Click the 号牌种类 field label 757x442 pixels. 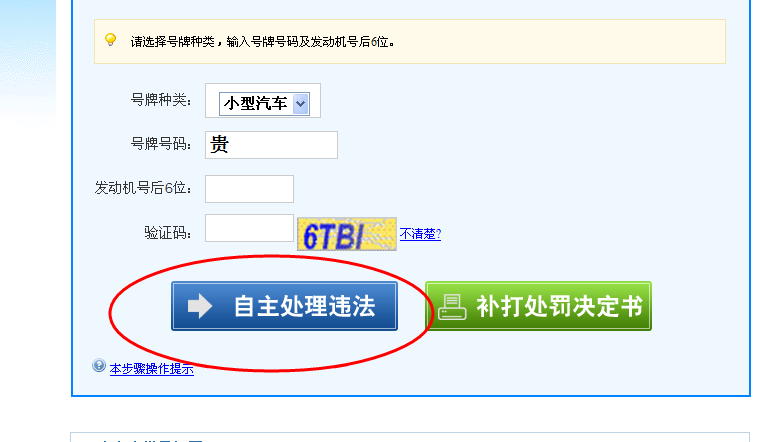[161, 100]
